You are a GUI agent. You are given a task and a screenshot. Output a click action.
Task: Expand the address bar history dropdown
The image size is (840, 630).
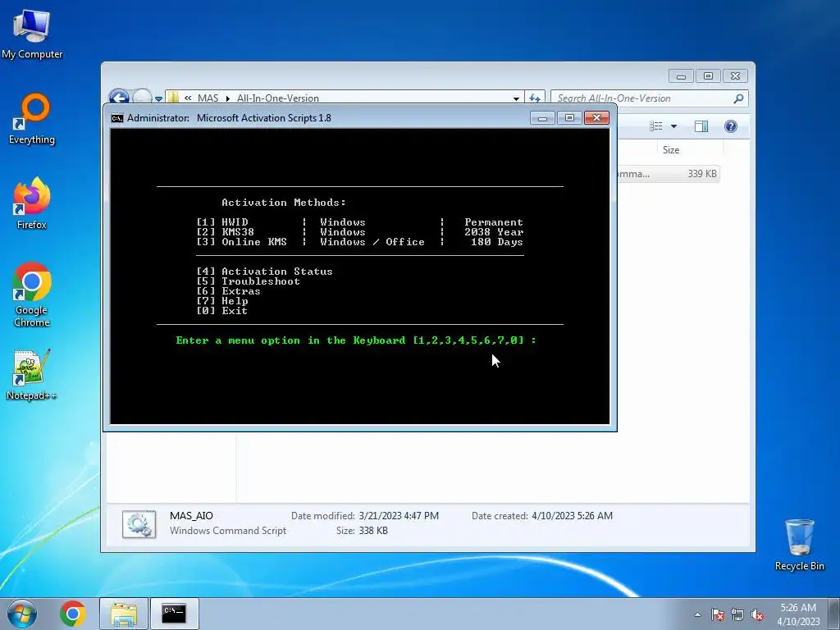point(516,98)
